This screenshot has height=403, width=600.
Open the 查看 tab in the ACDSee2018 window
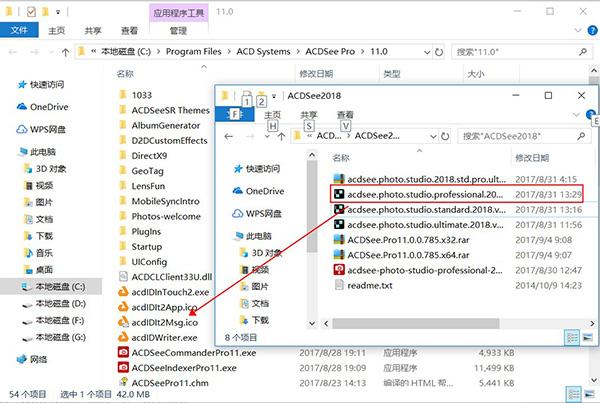[x=345, y=114]
